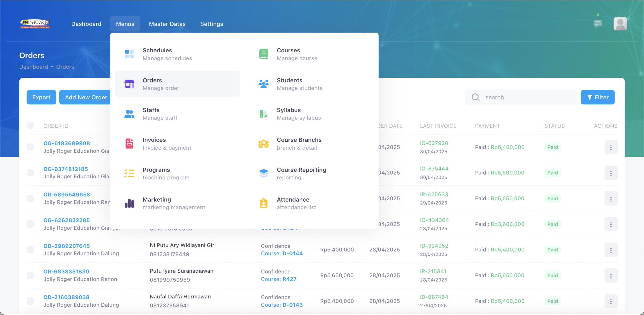The image size is (644, 315).
Task: Expand the Master Datas menu
Action: 167,24
